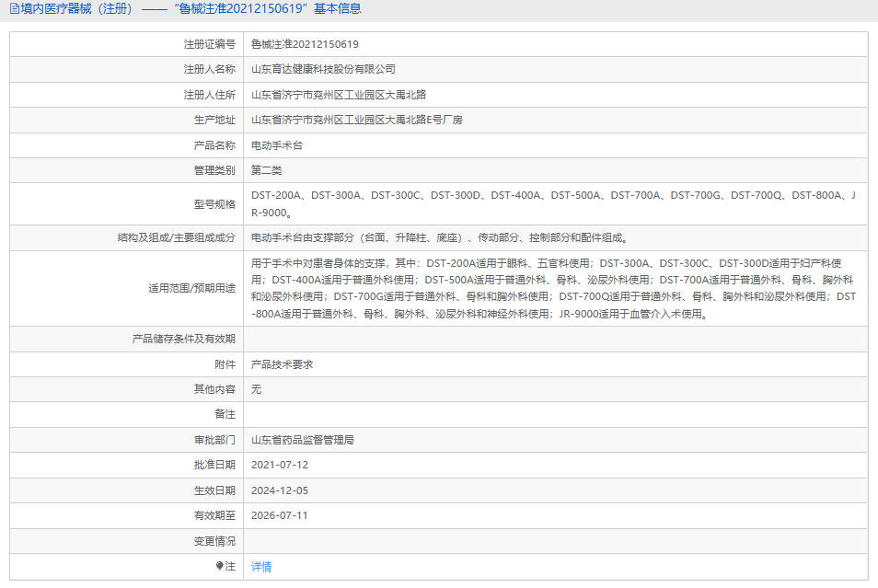Click the 注册证编号 label cell

210,44
